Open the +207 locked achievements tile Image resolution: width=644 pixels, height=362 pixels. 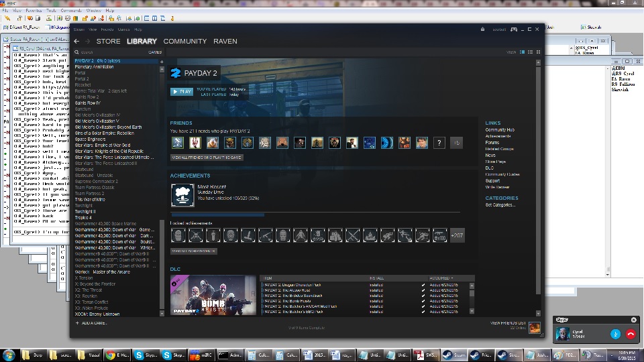(x=457, y=235)
